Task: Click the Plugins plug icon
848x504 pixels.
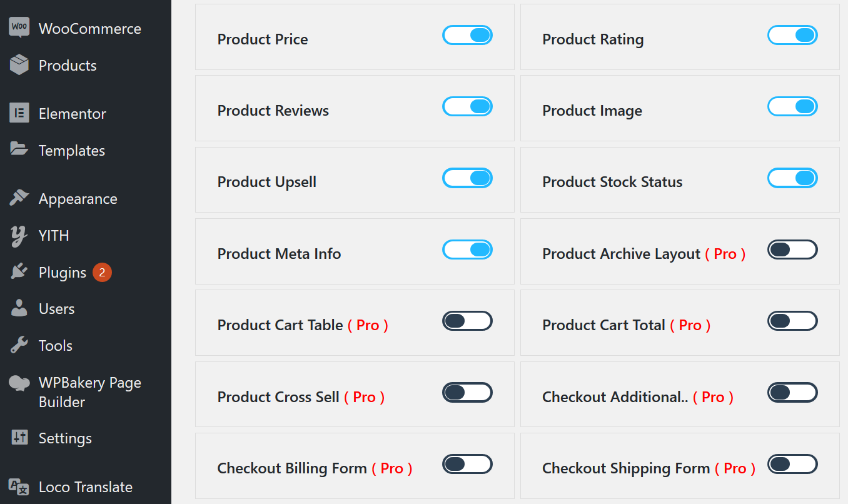Action: click(19, 272)
